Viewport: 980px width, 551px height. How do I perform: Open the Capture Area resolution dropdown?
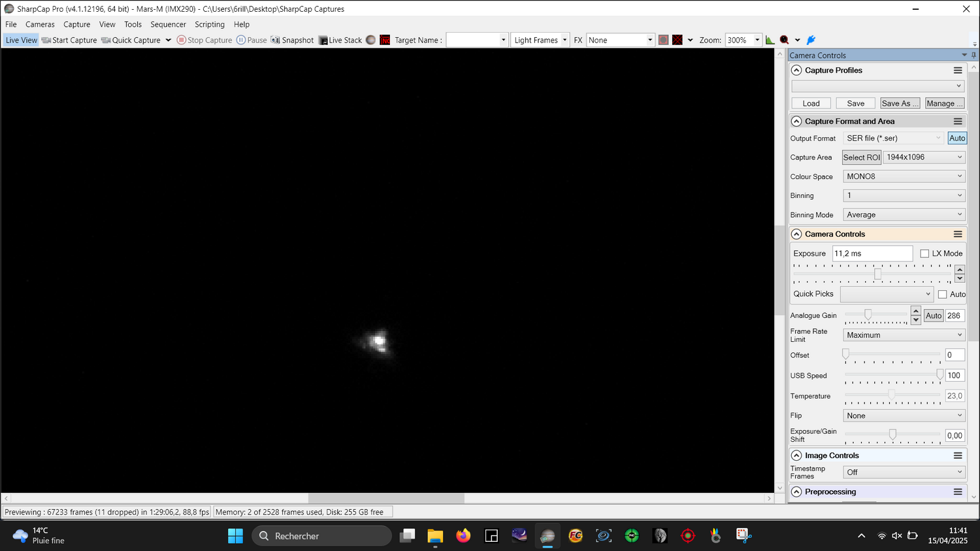click(924, 157)
